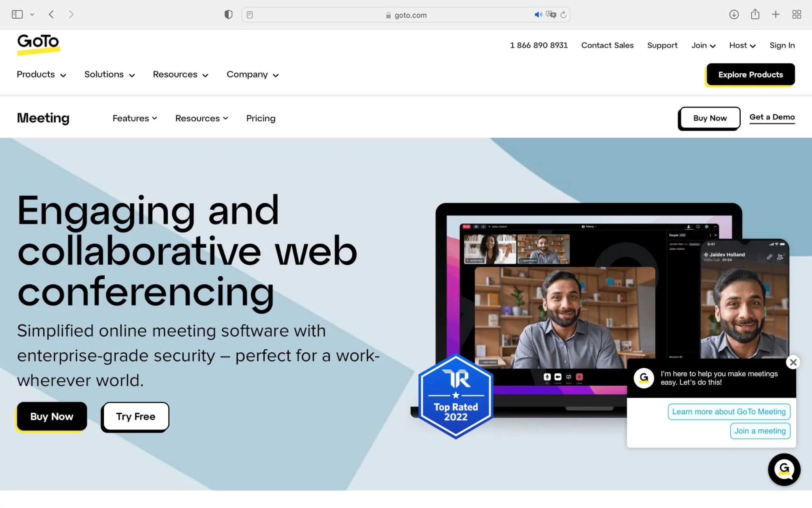Select Pricing in the Meeting navigation
Screen dimensions: 812x508
pyautogui.click(x=260, y=118)
